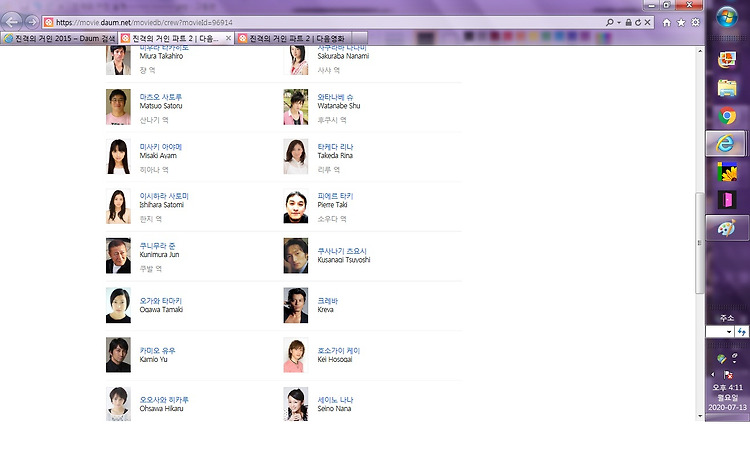This screenshot has width=750, height=472.
Task: Open 미사키 아야메 actor link
Action: (x=161, y=147)
